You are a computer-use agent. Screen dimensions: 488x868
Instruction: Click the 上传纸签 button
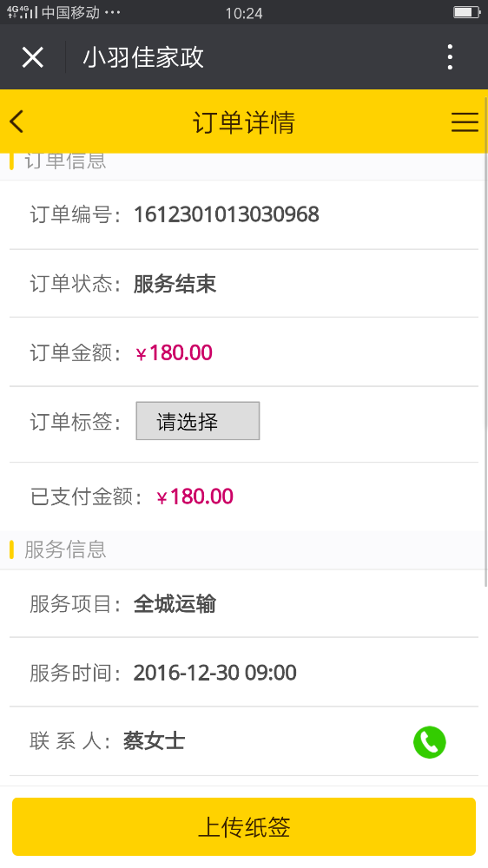tap(244, 826)
